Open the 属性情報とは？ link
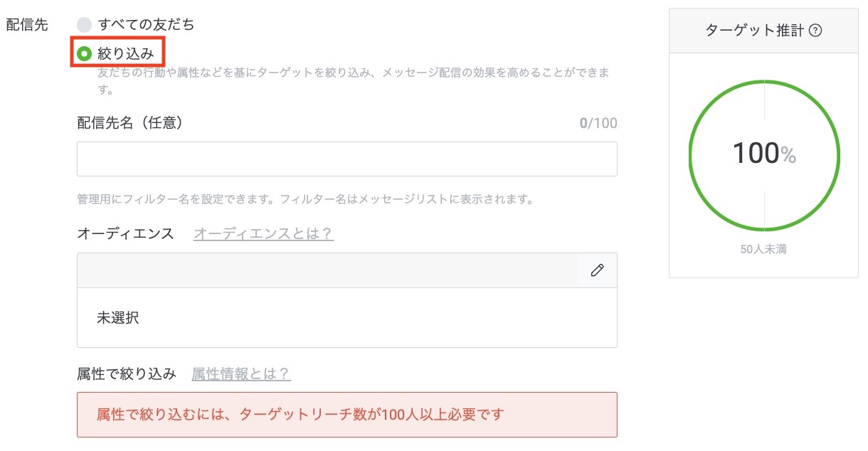Viewport: 868px width, 451px height. [241, 373]
